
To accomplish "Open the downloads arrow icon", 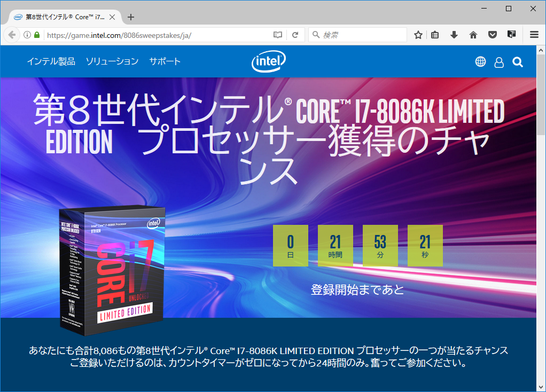I will tap(454, 35).
